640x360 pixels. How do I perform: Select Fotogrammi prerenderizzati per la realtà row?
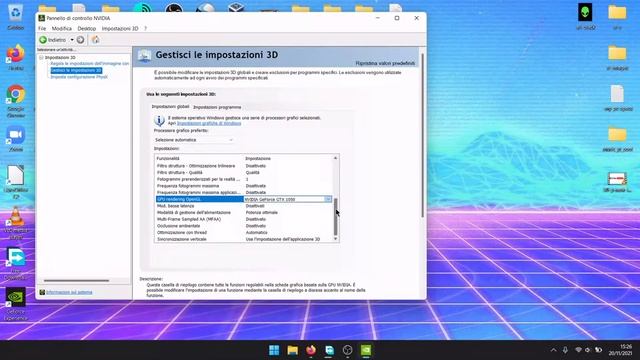coord(244,179)
